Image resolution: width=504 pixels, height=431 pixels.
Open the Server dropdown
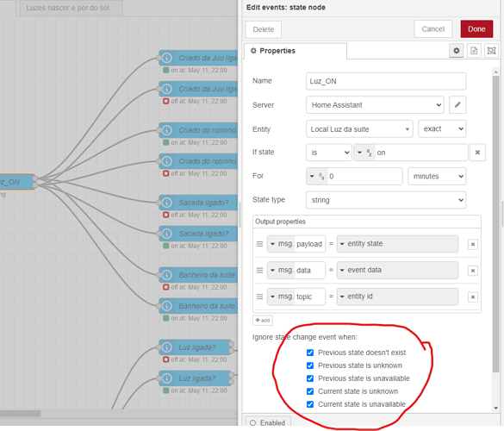[375, 105]
